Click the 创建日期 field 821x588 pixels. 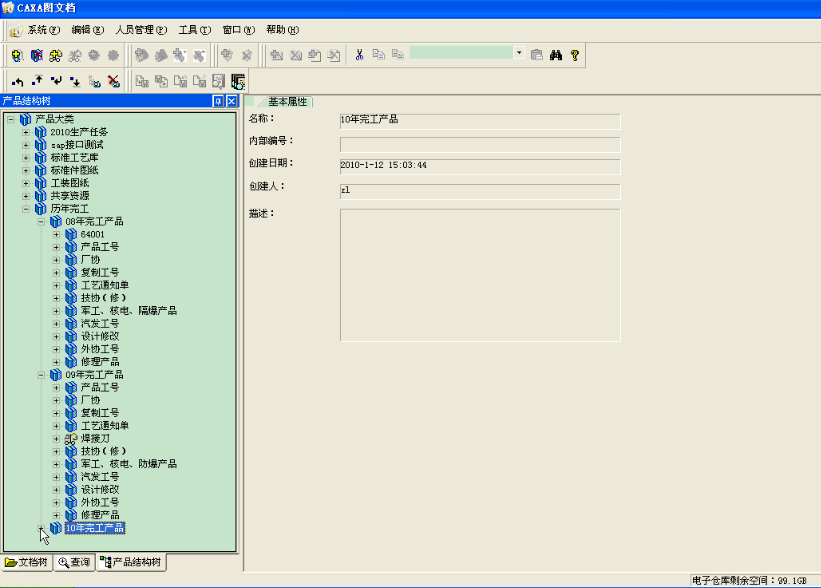tap(480, 167)
